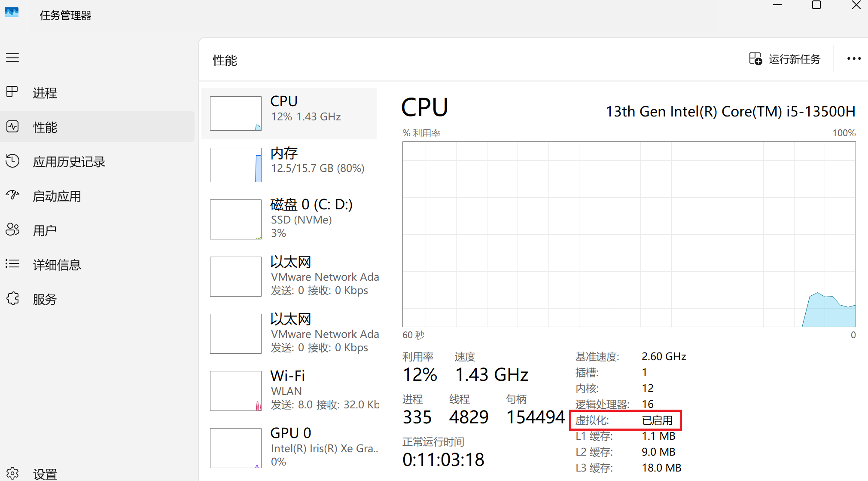
Task: Open the 详细信息 details list icon
Action: pyautogui.click(x=12, y=264)
